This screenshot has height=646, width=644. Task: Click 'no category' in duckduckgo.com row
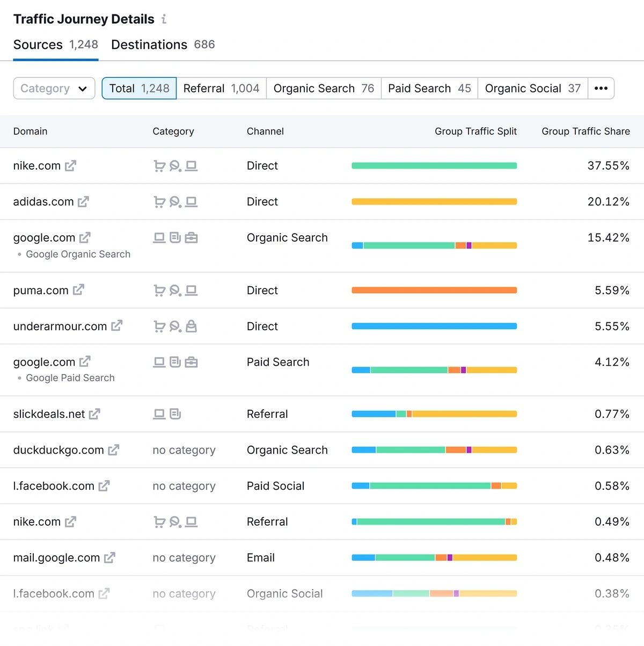[x=184, y=450]
